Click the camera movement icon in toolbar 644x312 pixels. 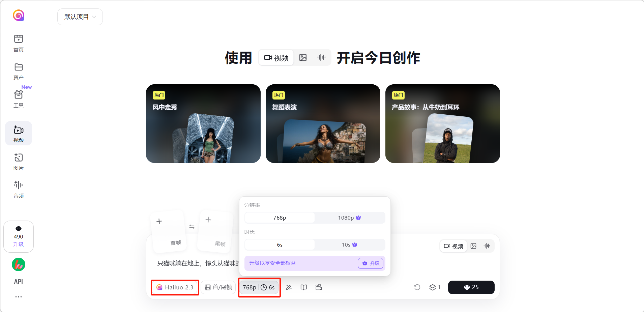(x=319, y=287)
